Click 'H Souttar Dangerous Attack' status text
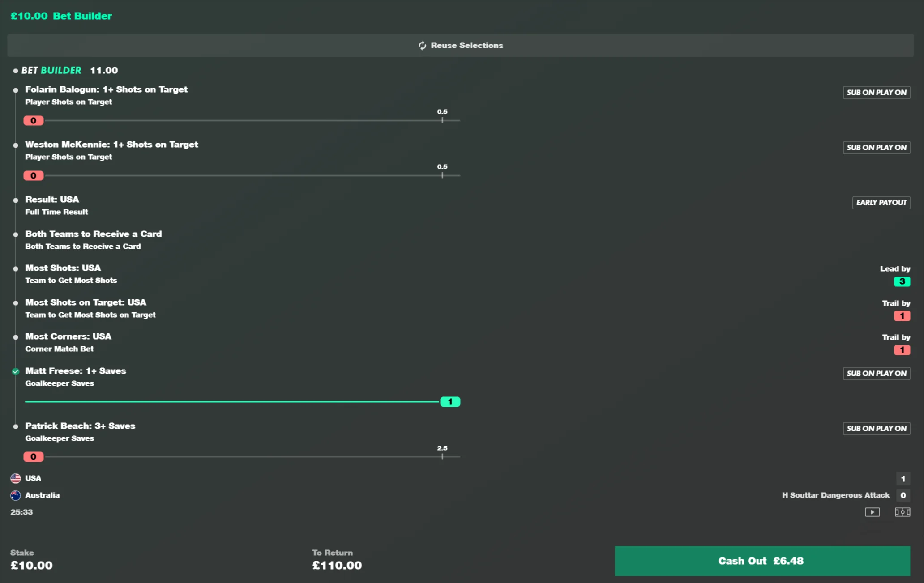The width and height of the screenshot is (924, 583). tap(836, 495)
